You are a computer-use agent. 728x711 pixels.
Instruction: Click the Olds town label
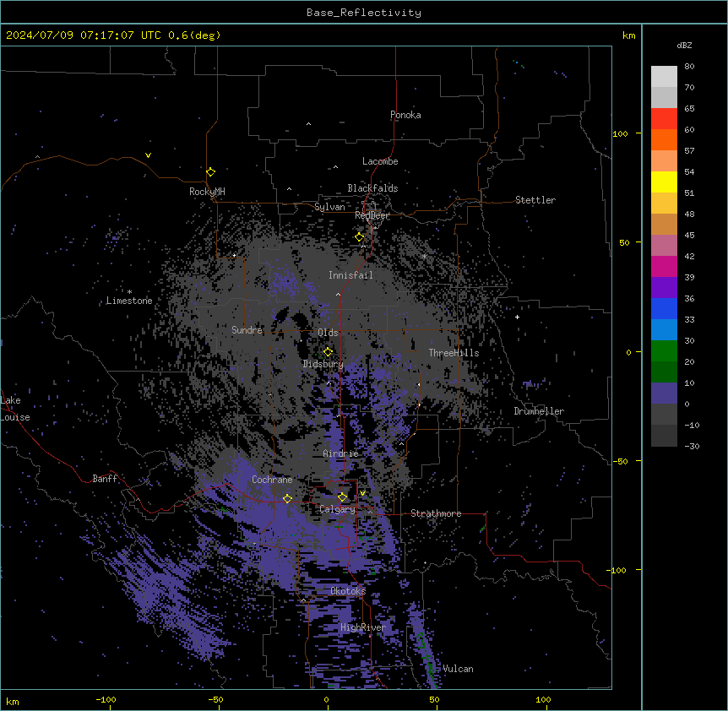coord(328,333)
